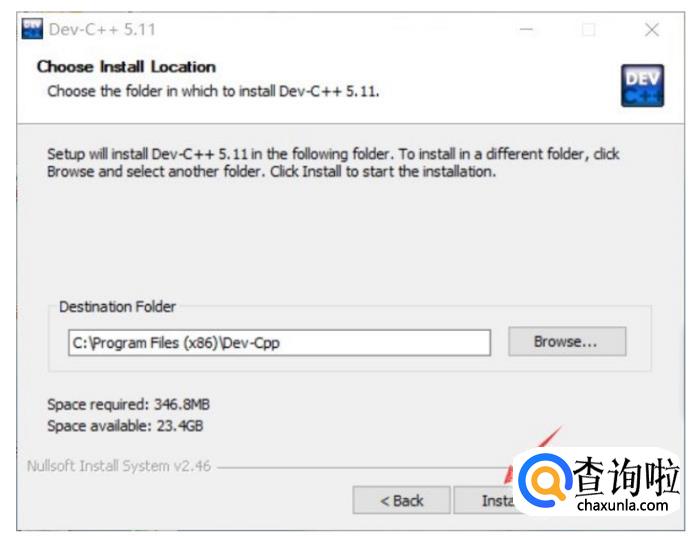692x536 pixels.
Task: Open the chaxunla.com watermark link
Action: click(x=622, y=505)
